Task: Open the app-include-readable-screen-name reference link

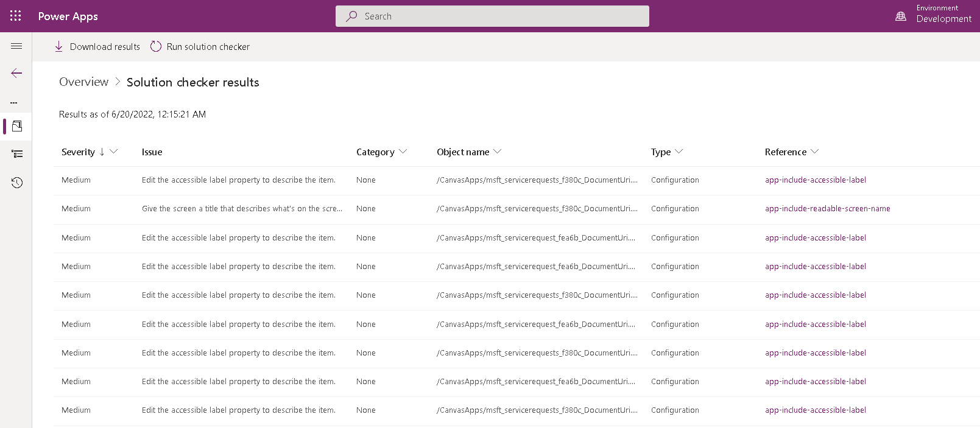Action: [827, 209]
